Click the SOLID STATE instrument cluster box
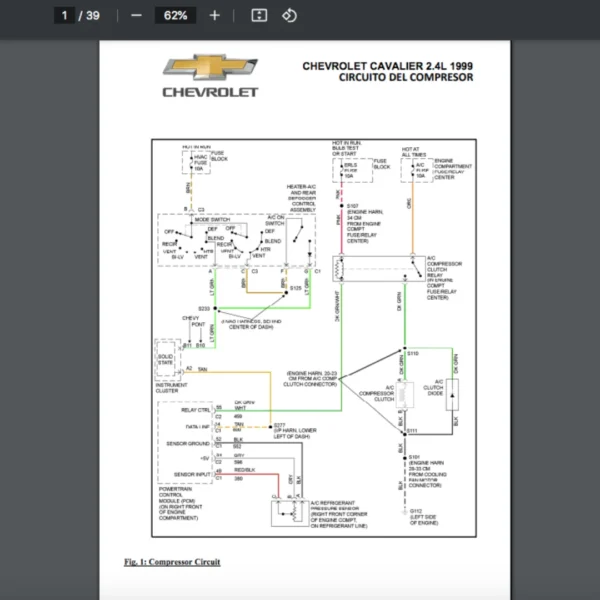The height and width of the screenshot is (600, 600). click(x=168, y=359)
